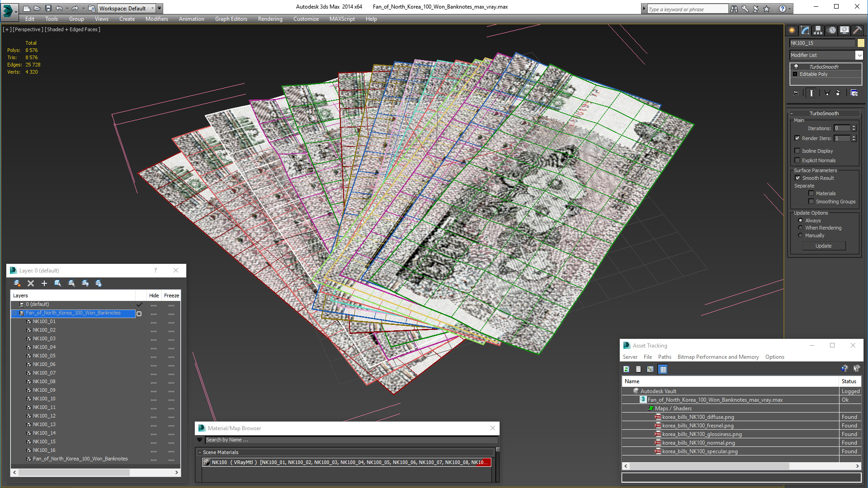Open Material/Map Browser options arrow
The height and width of the screenshot is (488, 868).
(x=199, y=440)
